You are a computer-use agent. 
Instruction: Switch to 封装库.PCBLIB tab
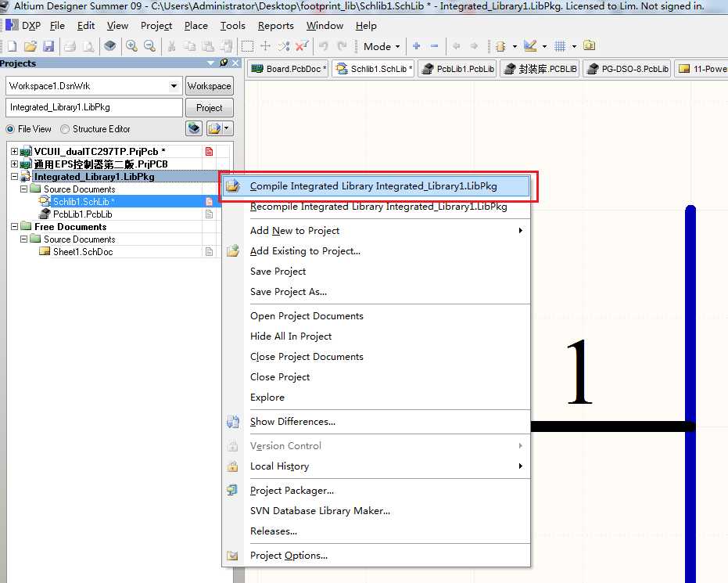point(540,69)
